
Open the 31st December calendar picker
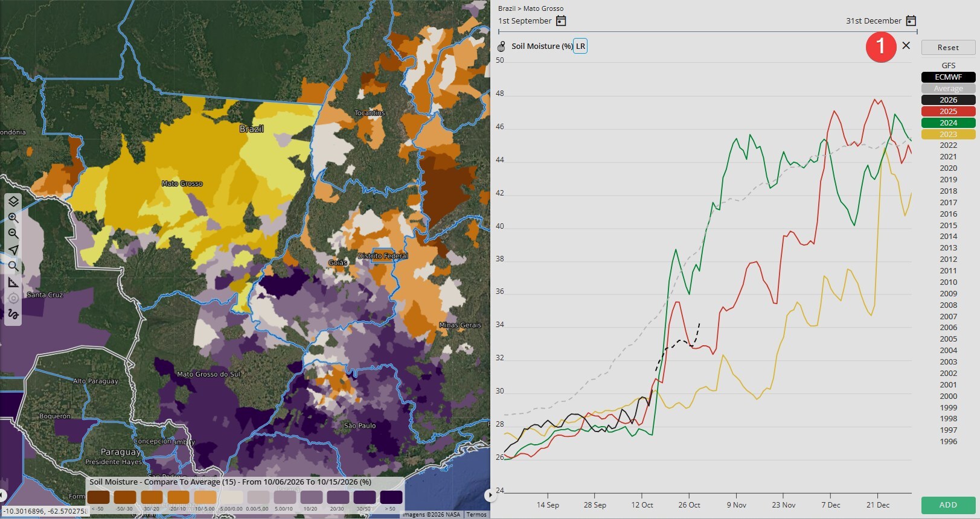point(911,21)
